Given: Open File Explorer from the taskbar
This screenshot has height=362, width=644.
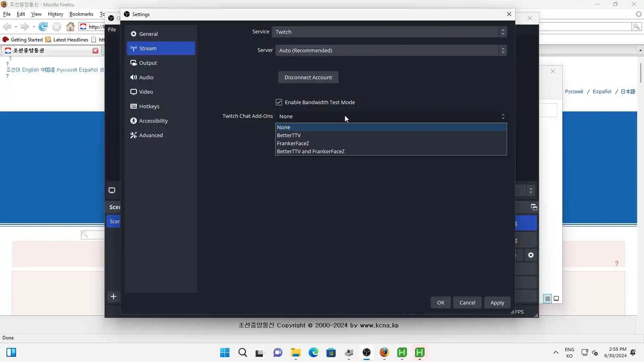Looking at the screenshot, I should point(296,353).
